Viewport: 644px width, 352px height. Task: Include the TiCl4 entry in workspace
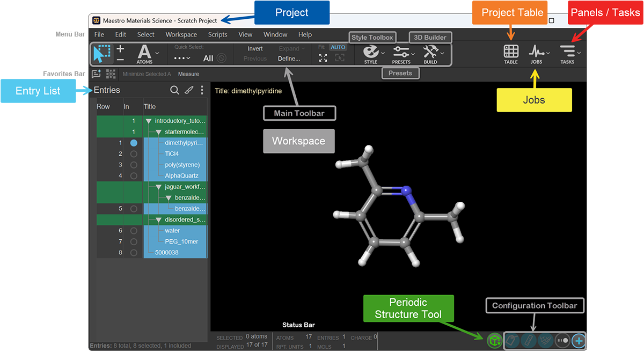(x=134, y=154)
